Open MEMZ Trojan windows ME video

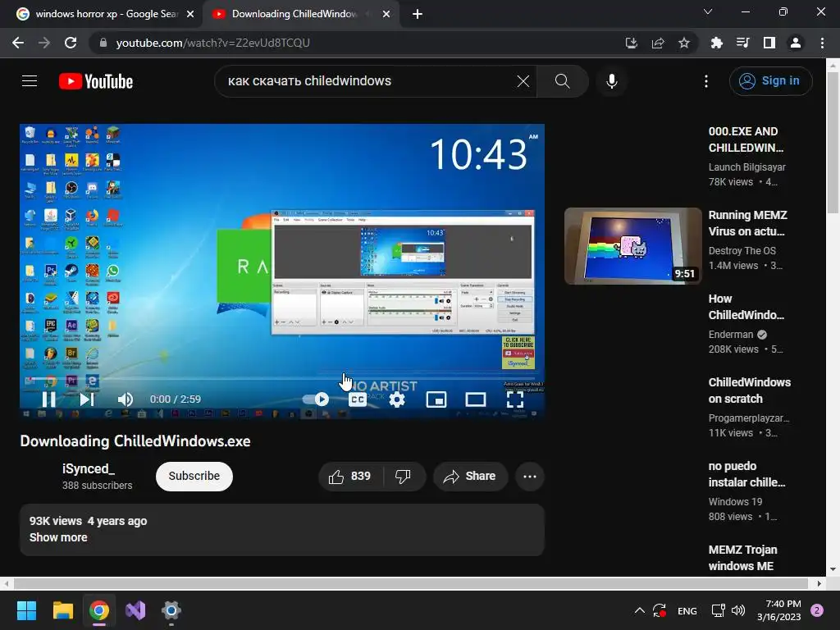pos(742,558)
